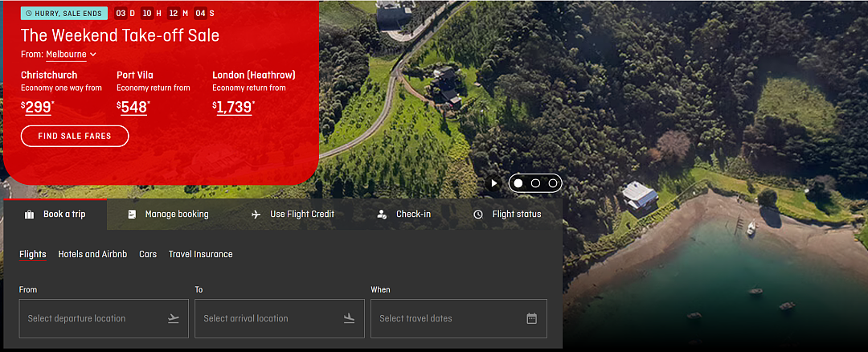Click the plane landing icon in To field
The height and width of the screenshot is (352, 868).
(349, 318)
